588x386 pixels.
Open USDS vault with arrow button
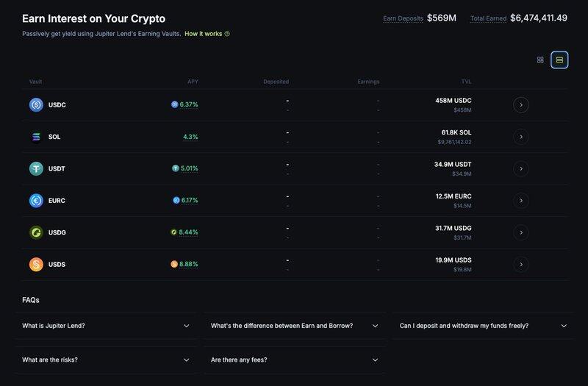coord(520,264)
